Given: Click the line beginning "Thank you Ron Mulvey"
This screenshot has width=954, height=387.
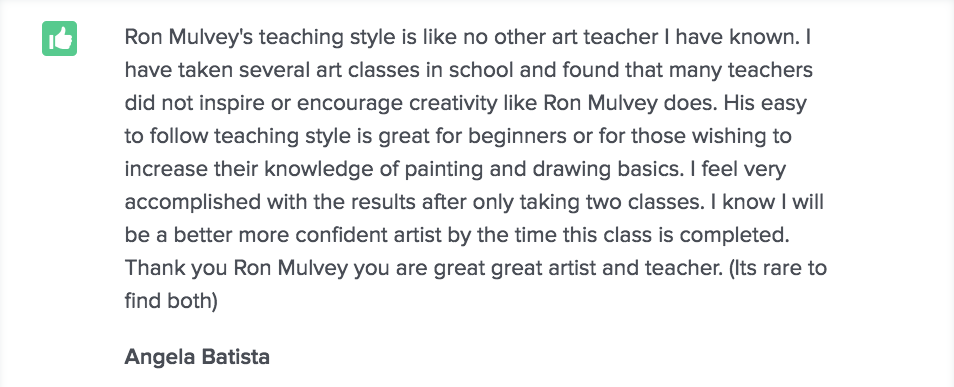Looking at the screenshot, I should 476,268.
